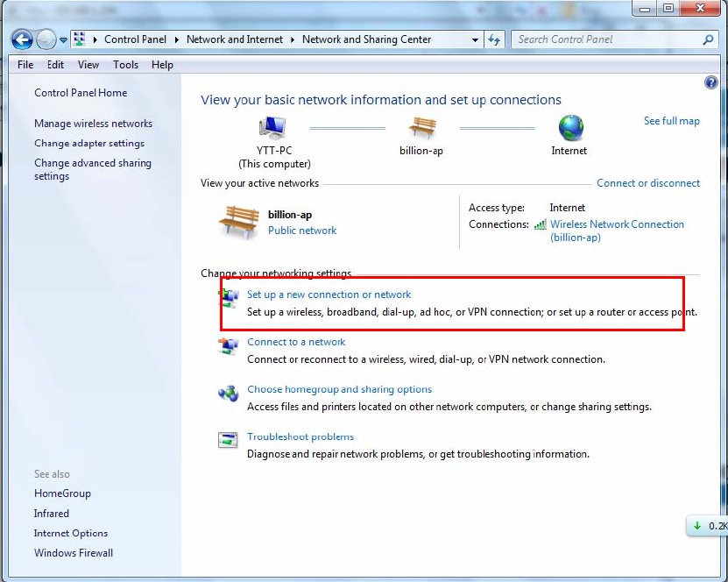728x582 pixels.
Task: Open Change advanced sharing settings
Action: coord(92,169)
